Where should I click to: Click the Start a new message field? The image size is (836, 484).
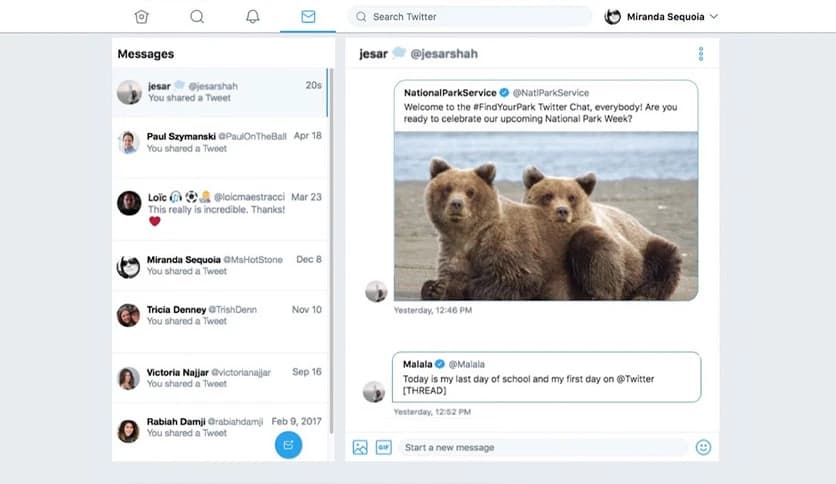[542, 447]
